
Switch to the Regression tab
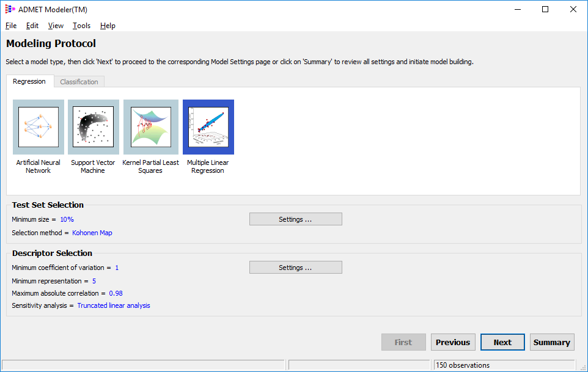click(29, 81)
